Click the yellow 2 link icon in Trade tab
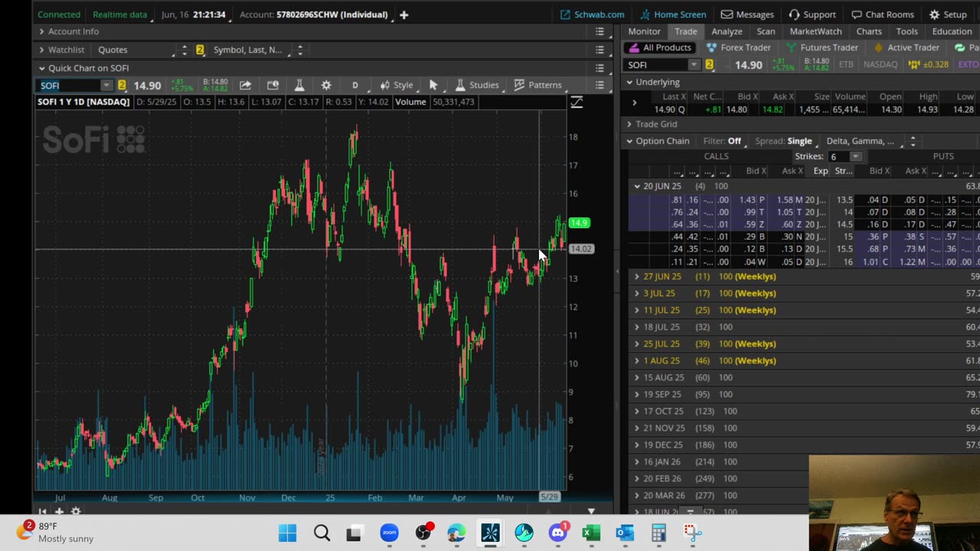Image resolution: width=980 pixels, height=551 pixels. click(x=709, y=65)
